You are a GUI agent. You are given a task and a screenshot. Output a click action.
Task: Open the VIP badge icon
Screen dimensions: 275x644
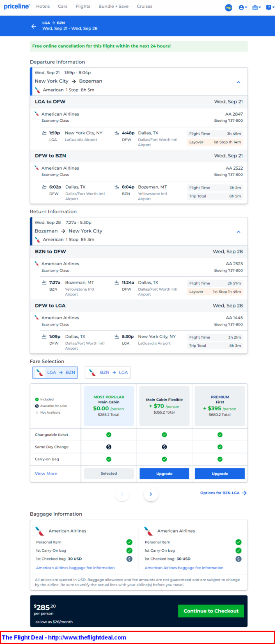tap(229, 7)
